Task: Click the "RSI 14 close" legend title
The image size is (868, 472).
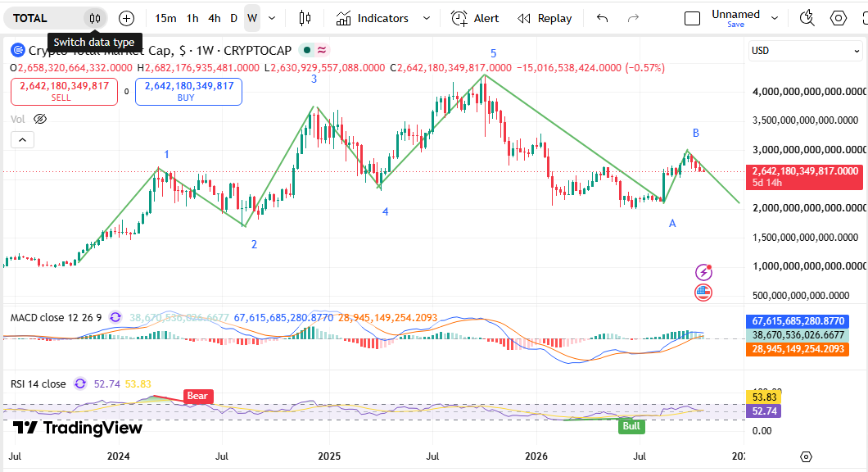Action: [x=38, y=384]
